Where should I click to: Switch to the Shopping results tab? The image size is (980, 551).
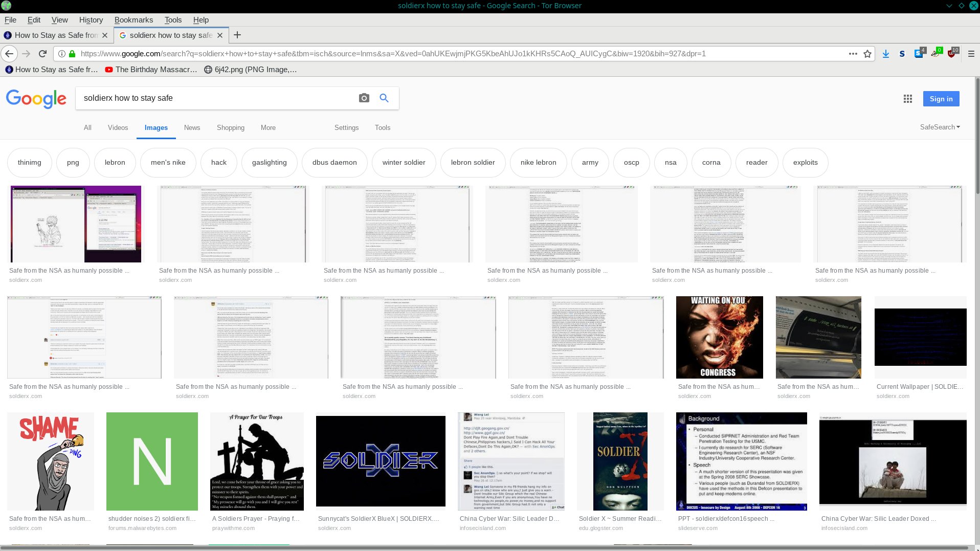(x=230, y=128)
